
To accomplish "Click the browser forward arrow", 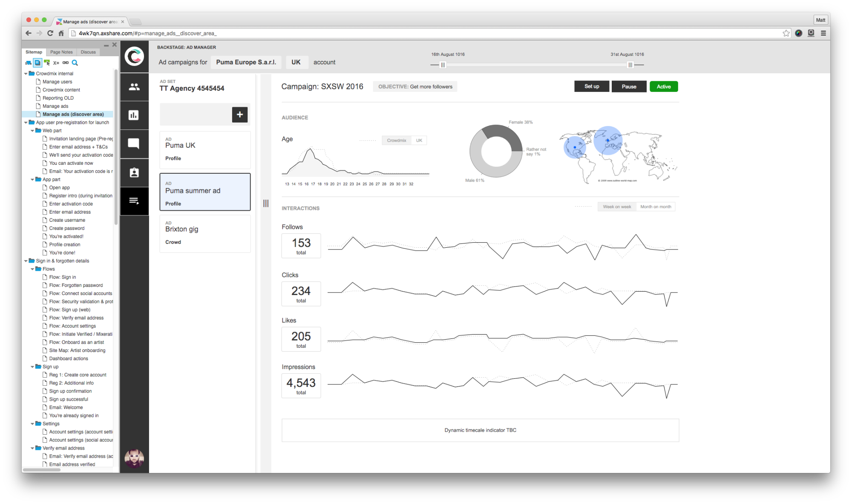I will tap(39, 33).
